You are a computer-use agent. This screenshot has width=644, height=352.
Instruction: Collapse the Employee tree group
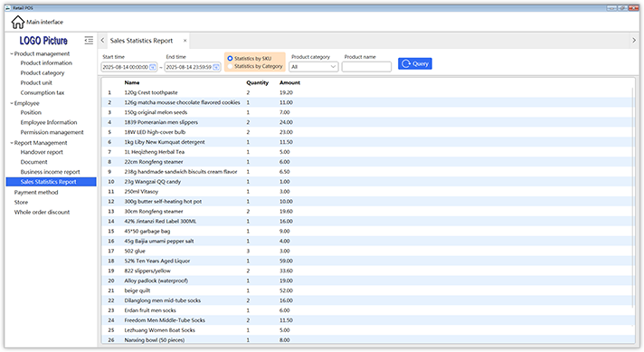[12, 103]
